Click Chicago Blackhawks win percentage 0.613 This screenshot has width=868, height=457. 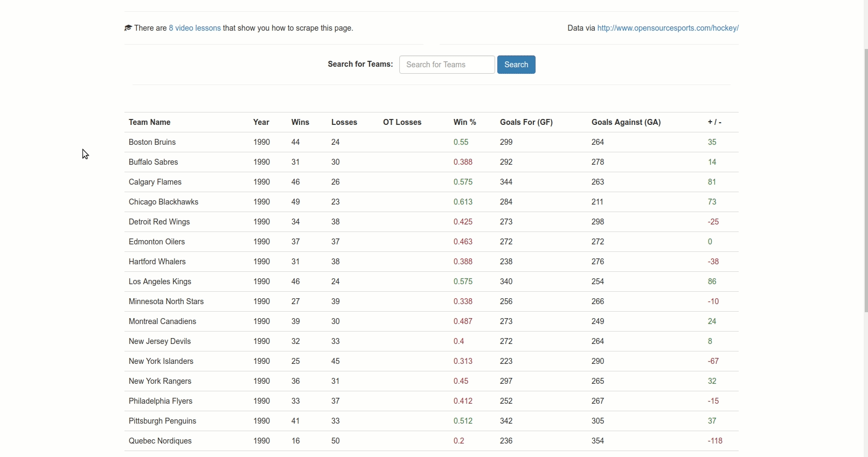463,202
